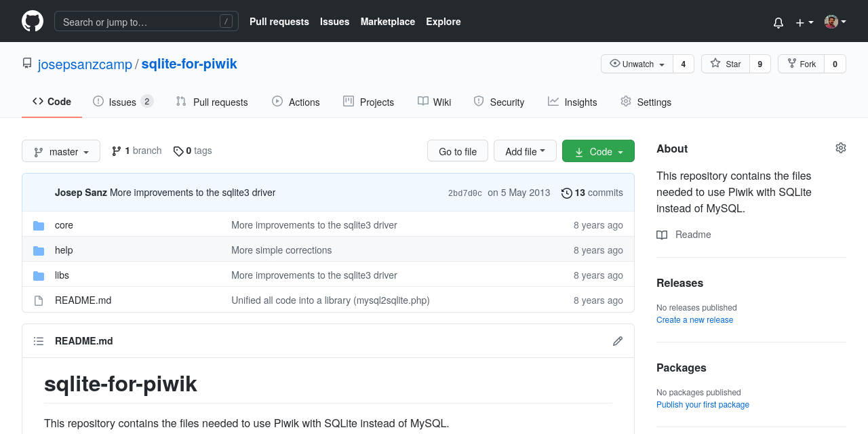Click the repository icon beside josepsanzcamp
The image size is (868, 434).
click(x=26, y=62)
